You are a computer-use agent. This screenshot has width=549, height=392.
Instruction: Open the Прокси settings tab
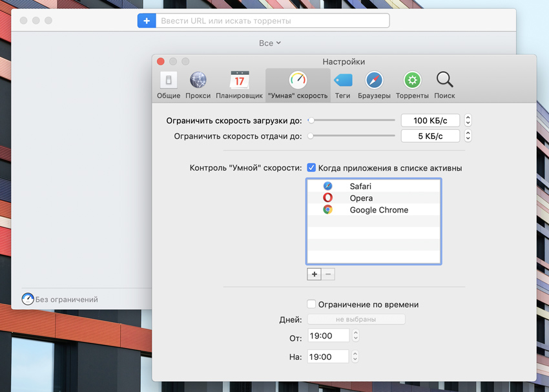click(x=198, y=86)
